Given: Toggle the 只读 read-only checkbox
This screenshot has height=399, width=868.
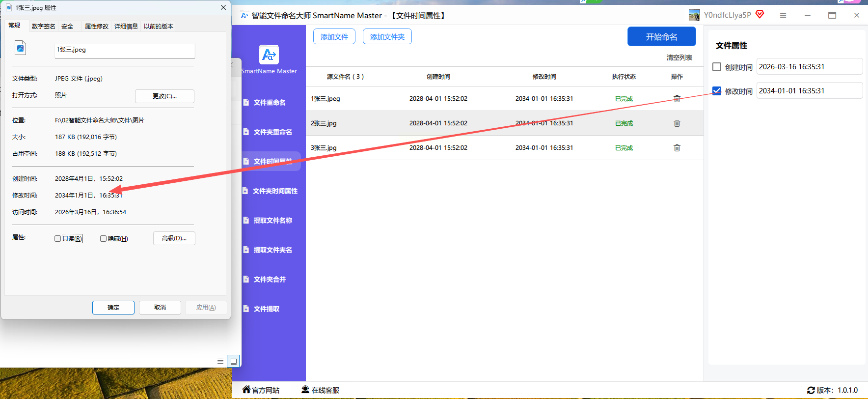Looking at the screenshot, I should tap(58, 238).
